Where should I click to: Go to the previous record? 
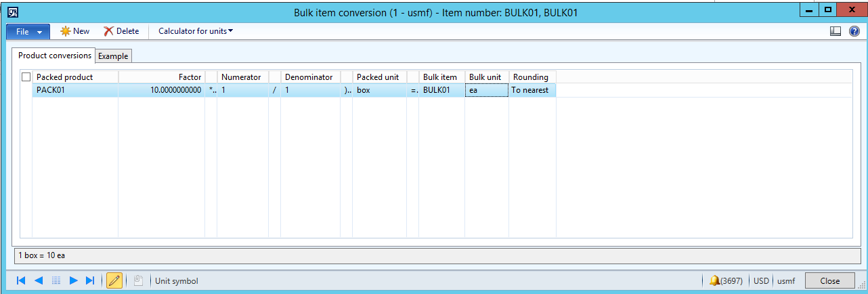(x=39, y=280)
